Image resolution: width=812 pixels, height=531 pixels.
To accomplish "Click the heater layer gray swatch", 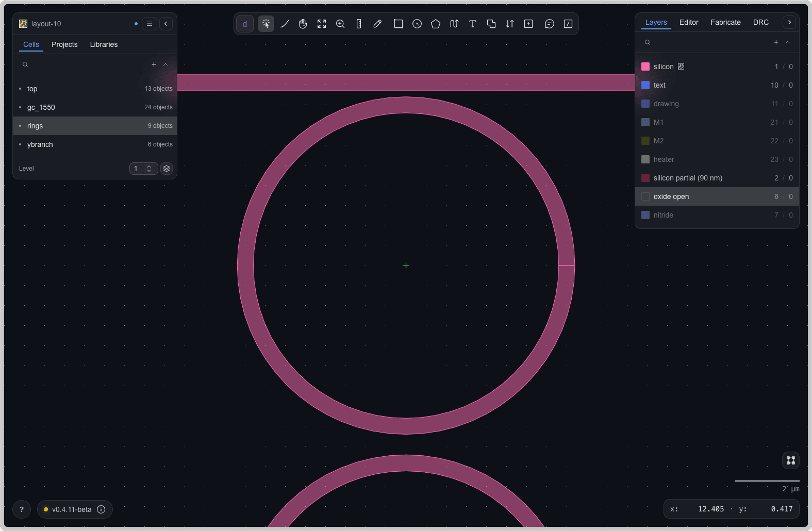I will tap(645, 159).
